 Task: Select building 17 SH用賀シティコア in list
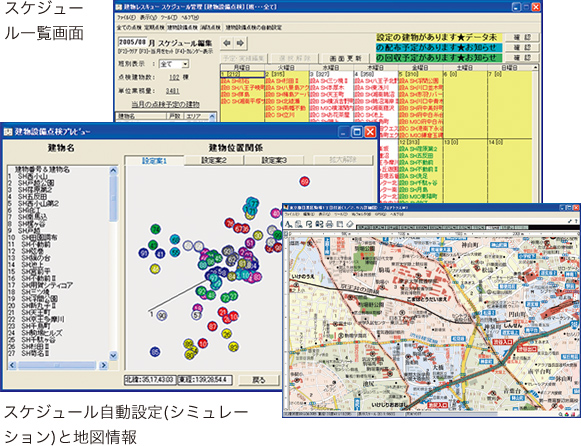pos(40,285)
